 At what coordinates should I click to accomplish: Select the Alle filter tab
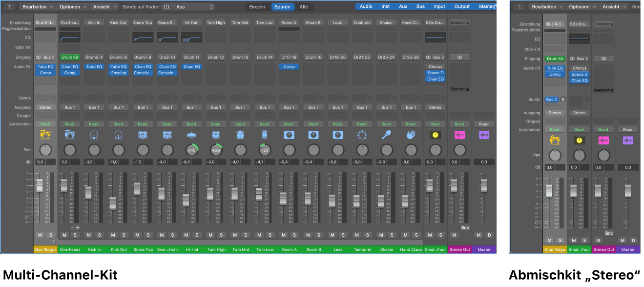click(x=304, y=7)
